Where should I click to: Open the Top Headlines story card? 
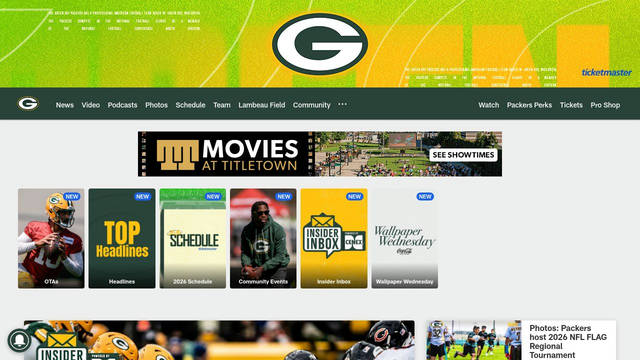122,238
